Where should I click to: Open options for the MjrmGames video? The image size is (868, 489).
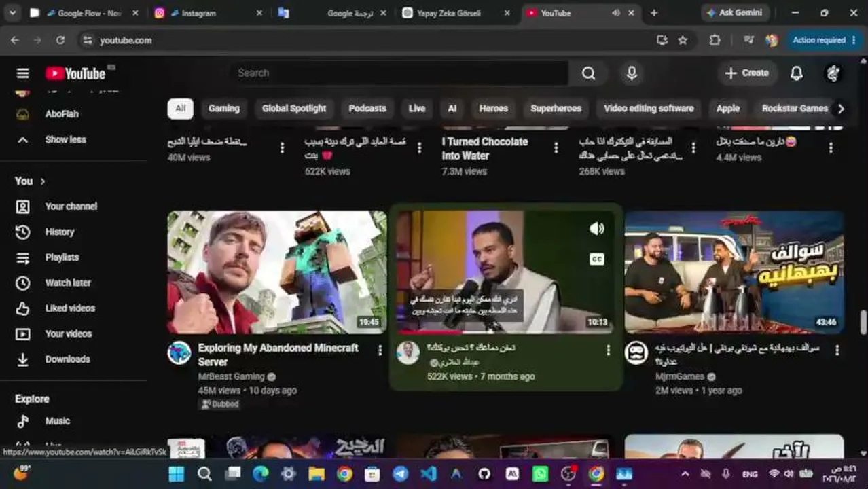pyautogui.click(x=837, y=350)
